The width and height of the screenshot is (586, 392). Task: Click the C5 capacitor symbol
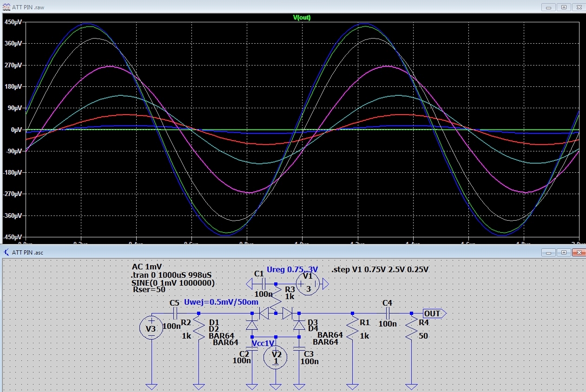click(x=175, y=314)
